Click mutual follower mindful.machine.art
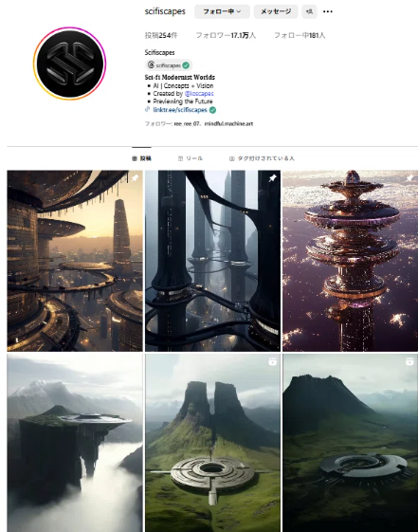Screen dimensions: 418x532 click(x=228, y=124)
